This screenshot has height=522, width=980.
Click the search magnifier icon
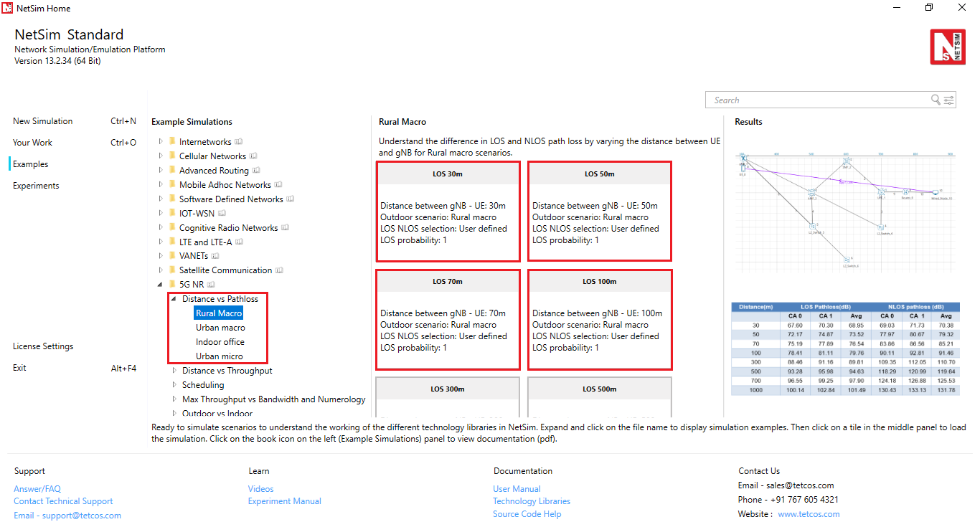tap(936, 100)
